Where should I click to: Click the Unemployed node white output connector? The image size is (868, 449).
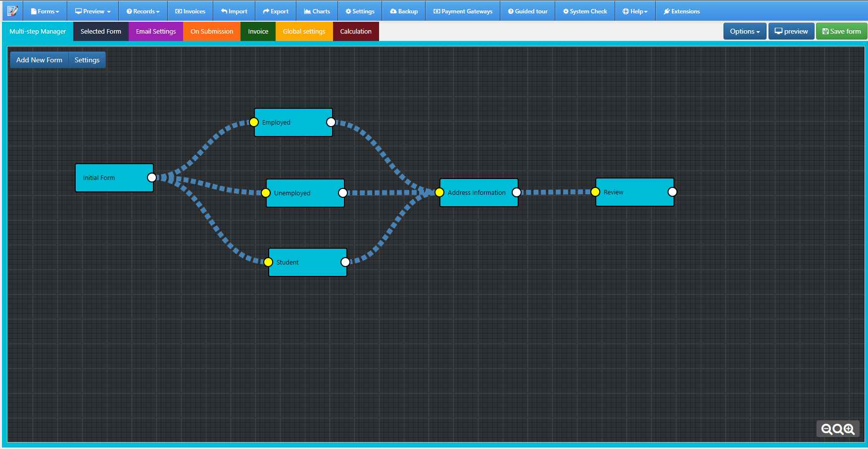click(343, 193)
